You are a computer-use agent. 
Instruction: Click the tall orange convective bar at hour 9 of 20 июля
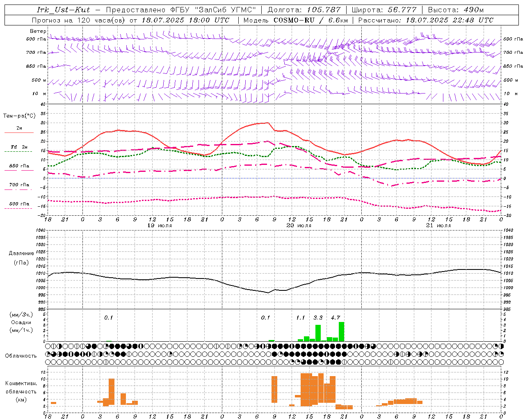tap(274, 389)
